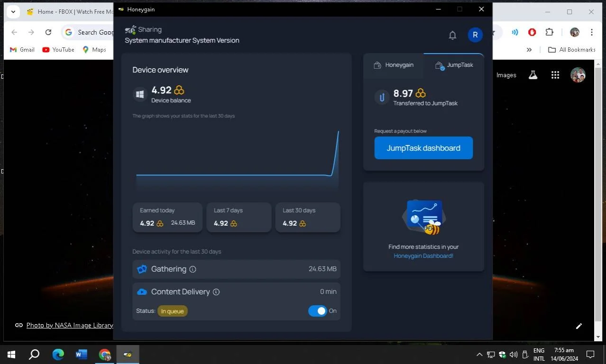Open the All Bookmarks folder
This screenshot has width=606, height=364.
click(571, 50)
